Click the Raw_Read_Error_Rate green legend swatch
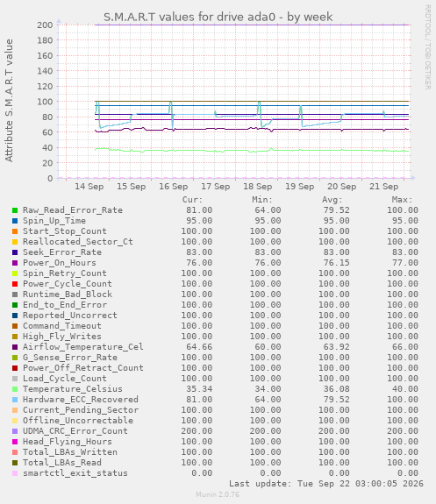 click(15, 210)
